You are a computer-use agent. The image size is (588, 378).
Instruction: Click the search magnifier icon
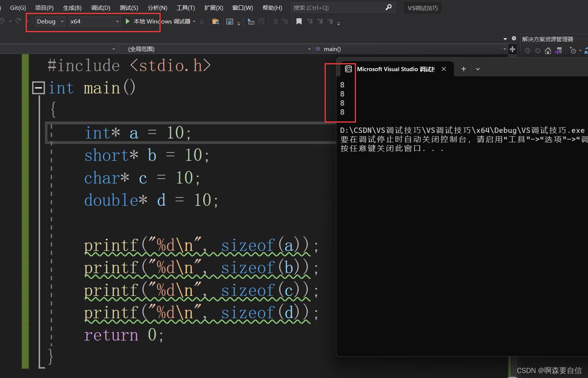(388, 7)
